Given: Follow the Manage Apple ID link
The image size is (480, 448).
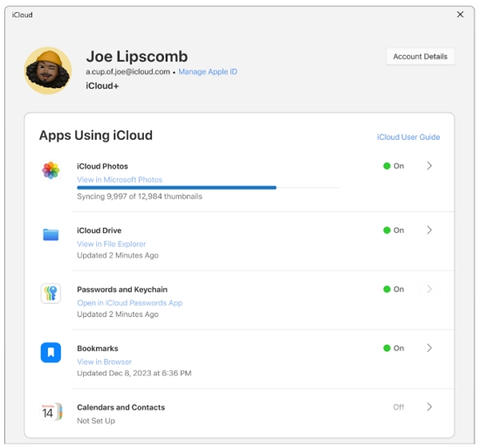Looking at the screenshot, I should click(x=208, y=72).
